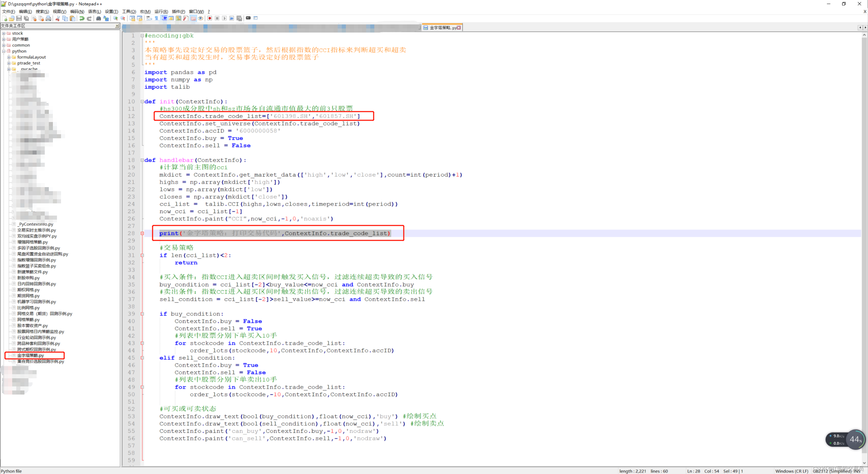Open the 搜索(S) menu
The width and height of the screenshot is (868, 474).
click(x=42, y=11)
